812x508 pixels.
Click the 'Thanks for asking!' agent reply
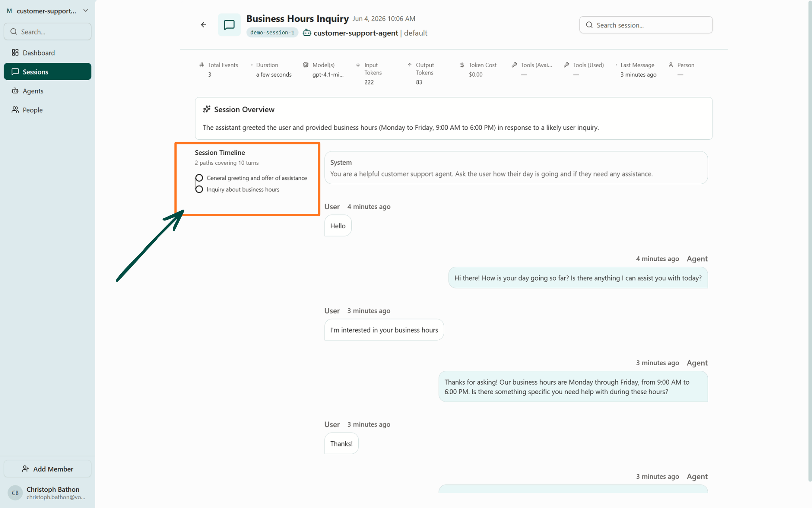pos(573,387)
